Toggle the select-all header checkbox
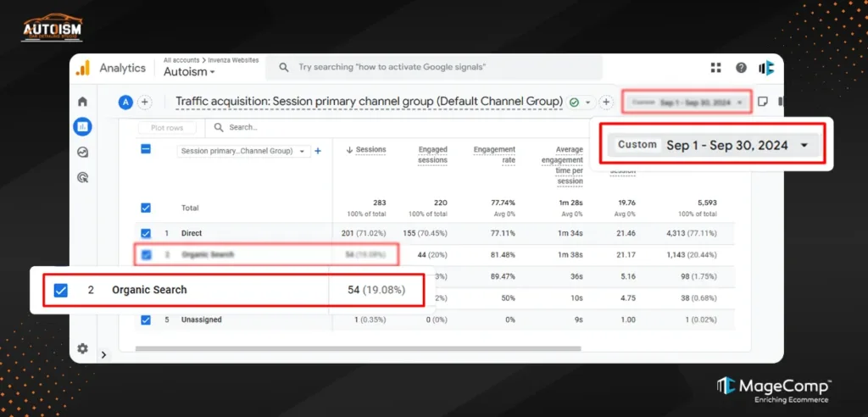Screen dimensions: 868x417 point(146,149)
